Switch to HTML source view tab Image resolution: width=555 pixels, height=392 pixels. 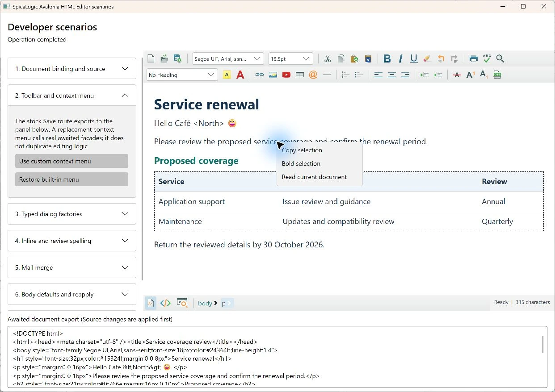[165, 303]
